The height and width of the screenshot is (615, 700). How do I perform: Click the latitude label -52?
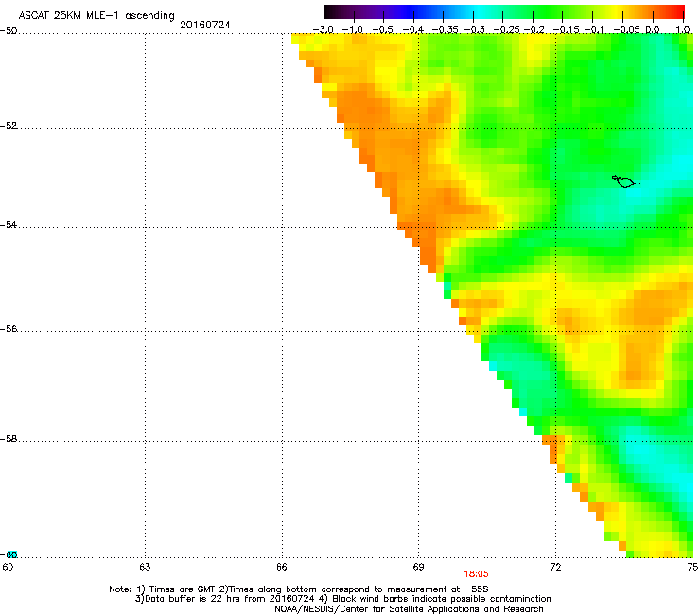pos(9,126)
